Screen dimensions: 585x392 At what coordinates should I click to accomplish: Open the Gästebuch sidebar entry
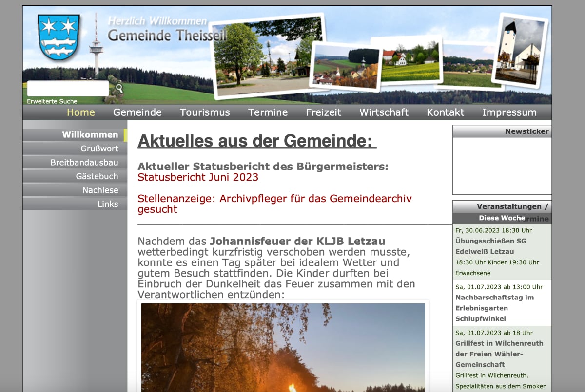97,176
